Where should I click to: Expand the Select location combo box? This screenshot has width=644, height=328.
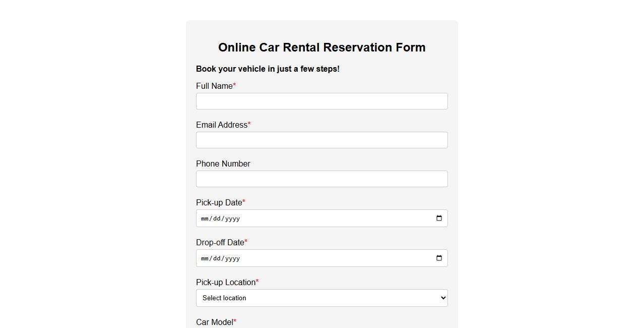click(x=322, y=298)
